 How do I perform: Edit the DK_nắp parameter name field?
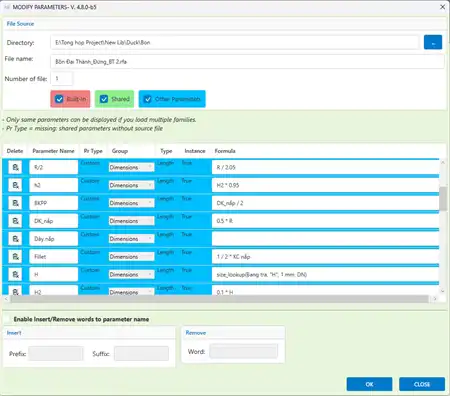coord(54,221)
